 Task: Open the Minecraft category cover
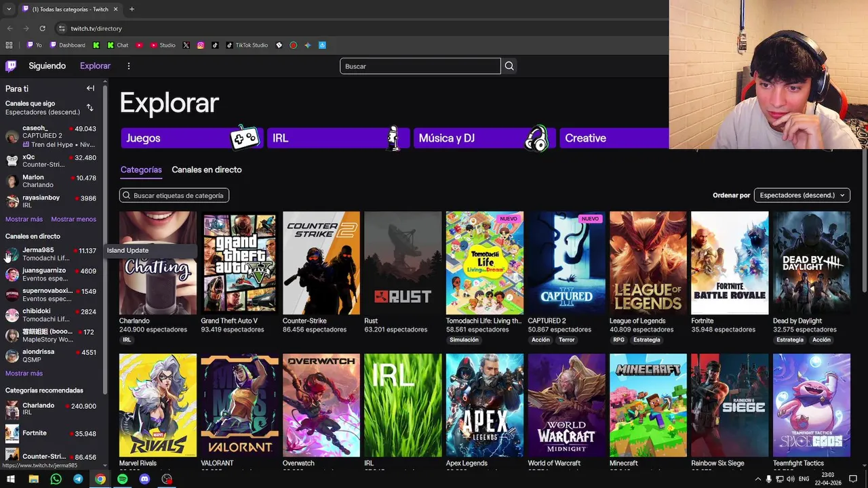tap(648, 405)
